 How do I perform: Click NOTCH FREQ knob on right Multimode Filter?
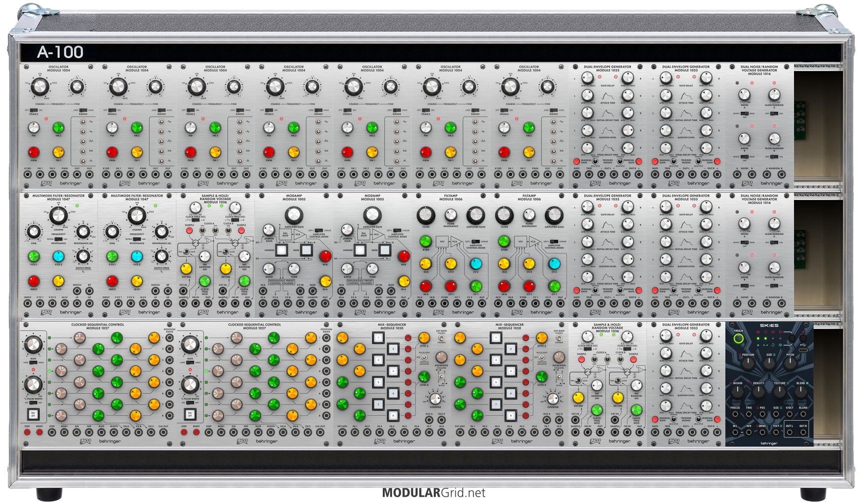(161, 256)
